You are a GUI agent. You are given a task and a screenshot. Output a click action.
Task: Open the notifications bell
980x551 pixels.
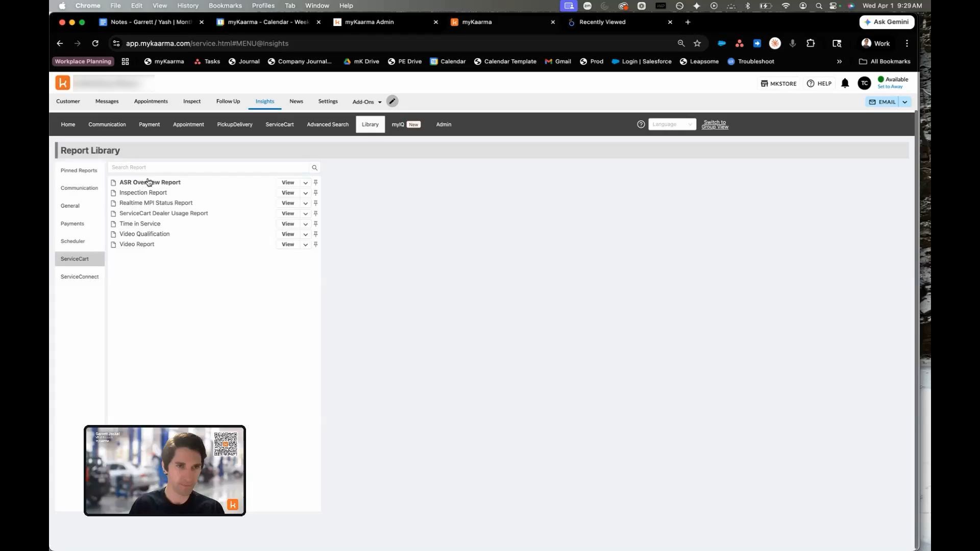(x=845, y=83)
